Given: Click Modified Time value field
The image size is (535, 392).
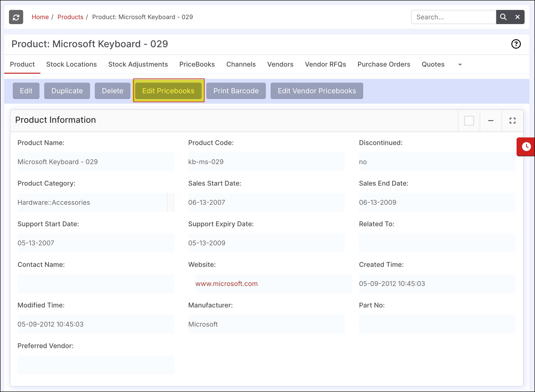Looking at the screenshot, I should (x=96, y=324).
